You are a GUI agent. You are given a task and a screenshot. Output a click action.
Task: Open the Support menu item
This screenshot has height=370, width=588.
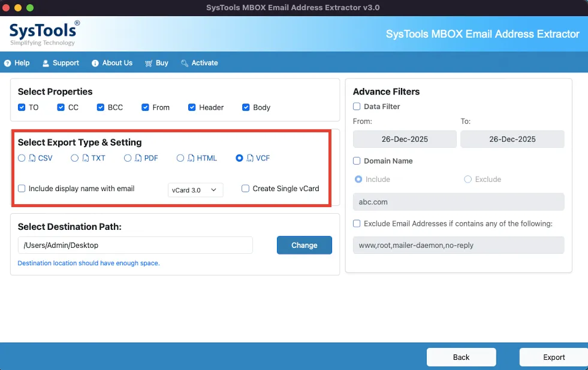61,63
